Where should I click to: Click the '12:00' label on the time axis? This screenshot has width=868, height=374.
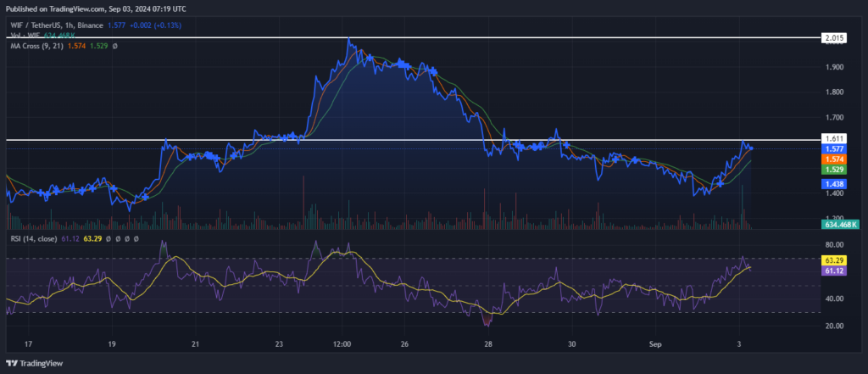(x=342, y=344)
